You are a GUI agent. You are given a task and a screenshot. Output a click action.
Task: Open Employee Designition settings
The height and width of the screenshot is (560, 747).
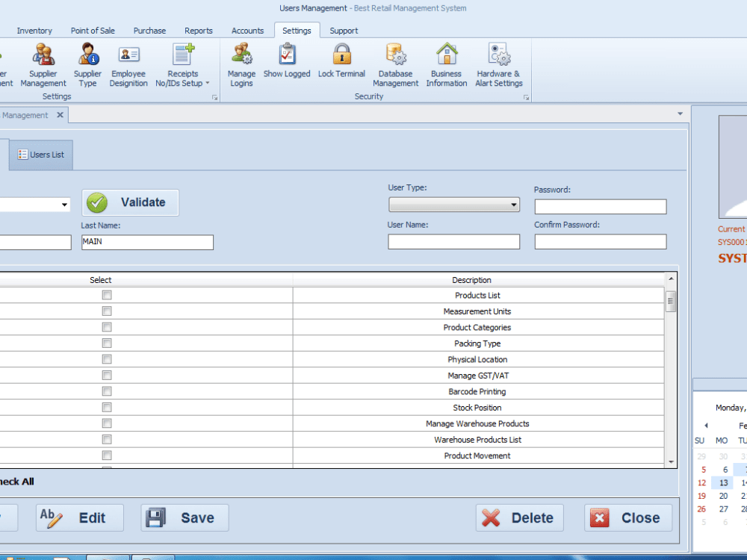point(128,64)
